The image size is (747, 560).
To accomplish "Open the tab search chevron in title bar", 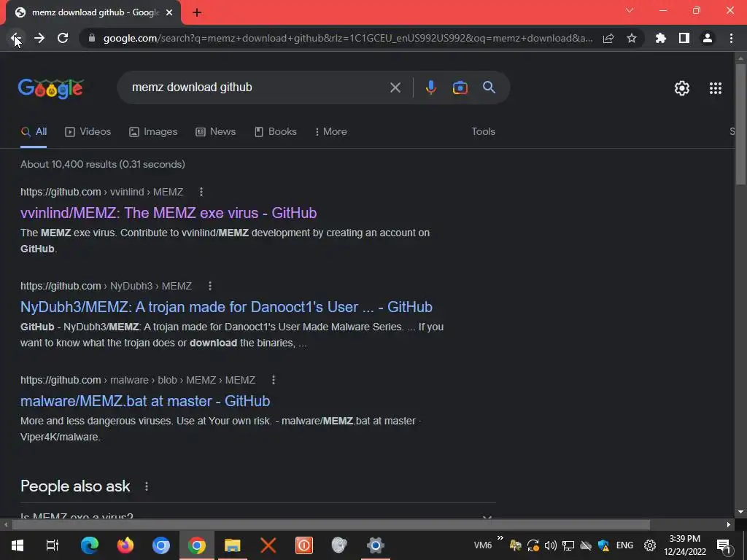I will 630,10.
